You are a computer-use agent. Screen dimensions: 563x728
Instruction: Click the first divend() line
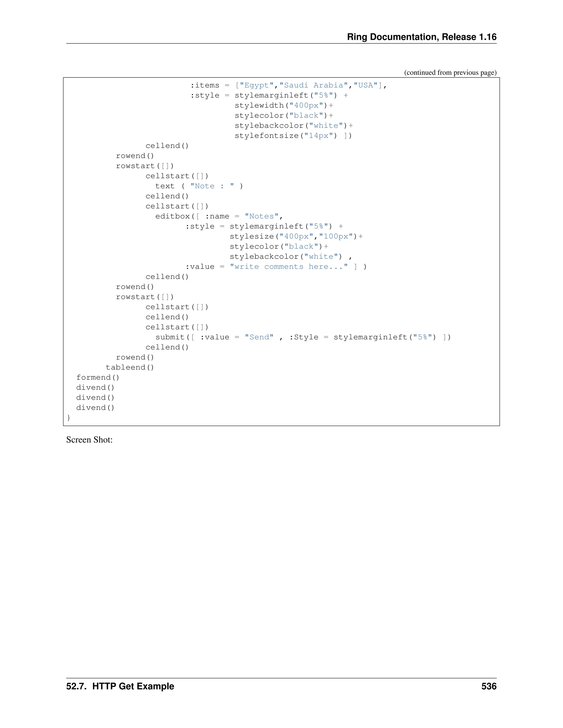[95, 388]
